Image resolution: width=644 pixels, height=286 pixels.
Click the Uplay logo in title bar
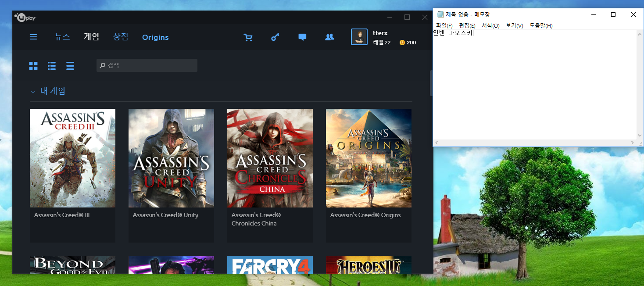click(25, 18)
